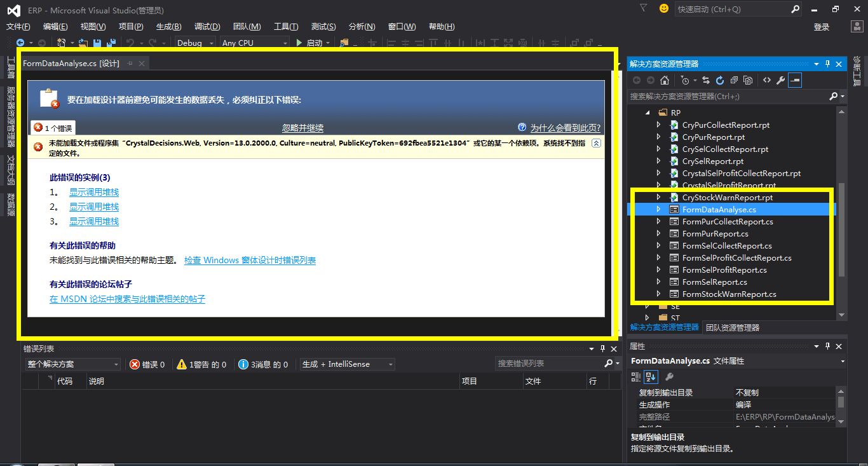Toggle the Warnings 0 filter button

[x=201, y=364]
